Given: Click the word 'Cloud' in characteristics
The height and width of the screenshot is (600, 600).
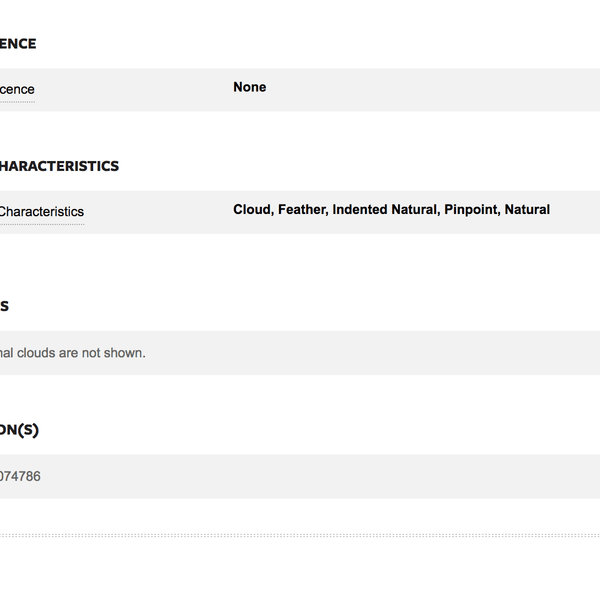Looking at the screenshot, I should 253,210.
